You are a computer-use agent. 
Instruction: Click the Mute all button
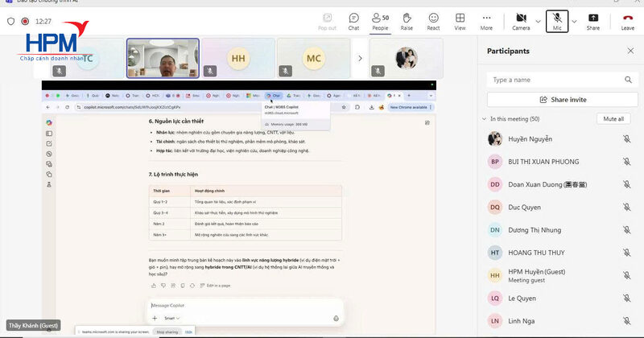(x=613, y=119)
